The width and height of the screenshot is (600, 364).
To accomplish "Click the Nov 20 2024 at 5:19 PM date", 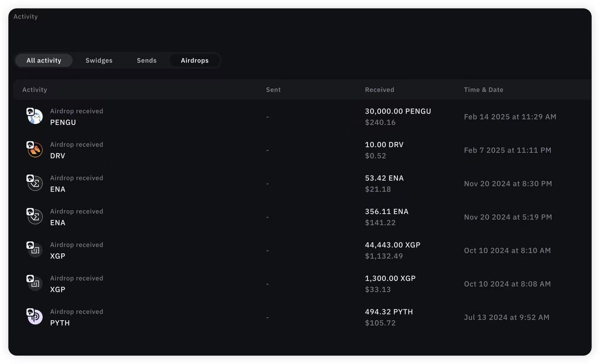I will [x=508, y=217].
